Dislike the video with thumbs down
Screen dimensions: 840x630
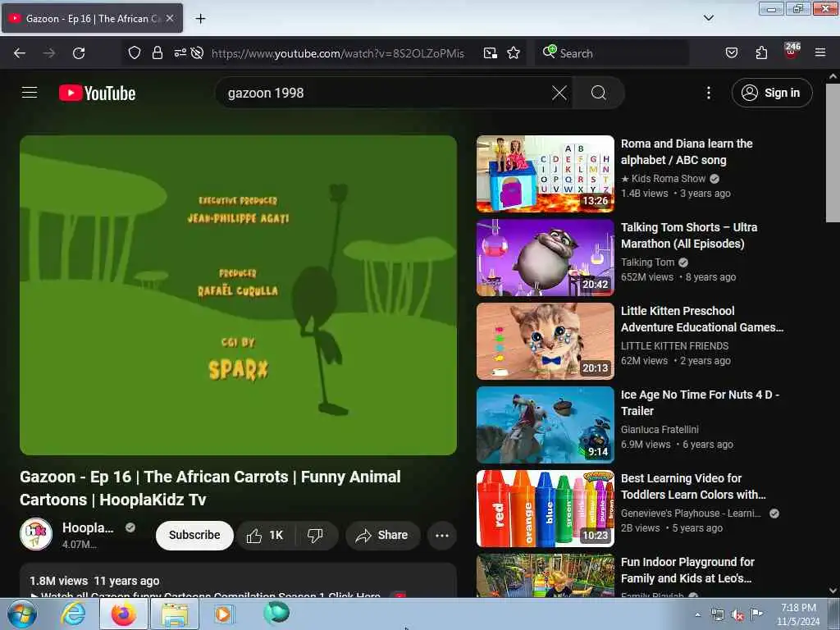[316, 535]
